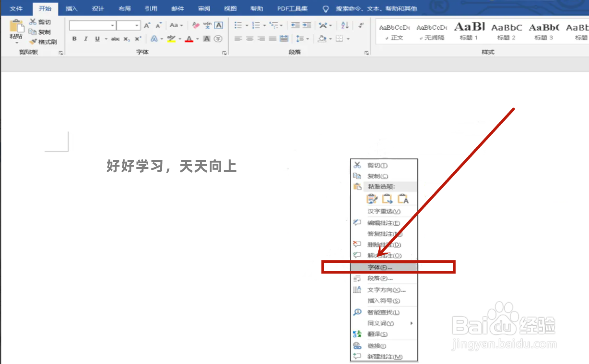Image resolution: width=589 pixels, height=364 pixels.
Task: Align text right
Action: coord(261,39)
